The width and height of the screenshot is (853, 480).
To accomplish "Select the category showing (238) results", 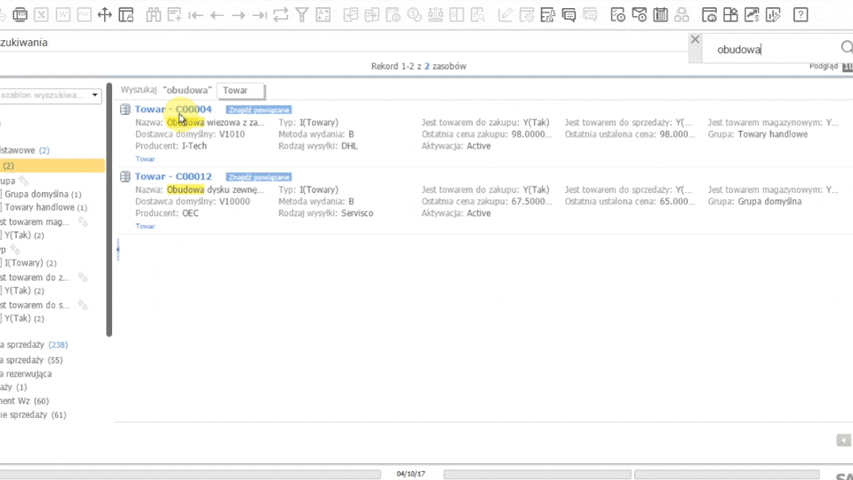I will click(34, 344).
